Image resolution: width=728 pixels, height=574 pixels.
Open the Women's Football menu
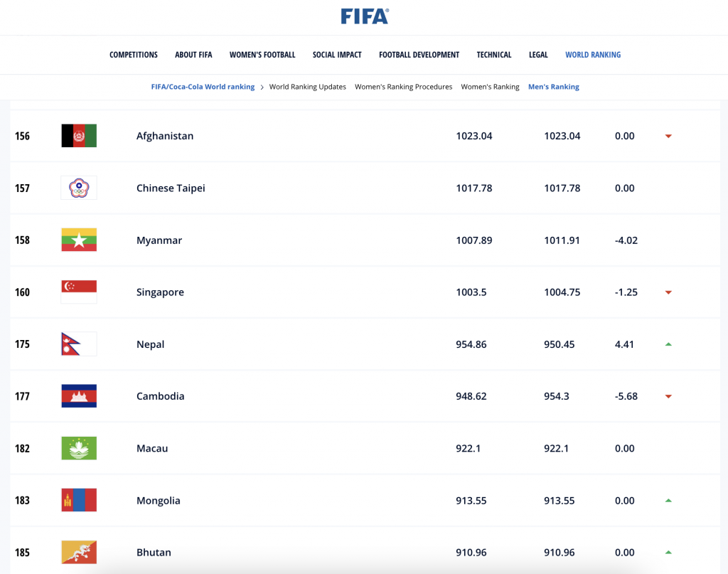[x=262, y=55]
